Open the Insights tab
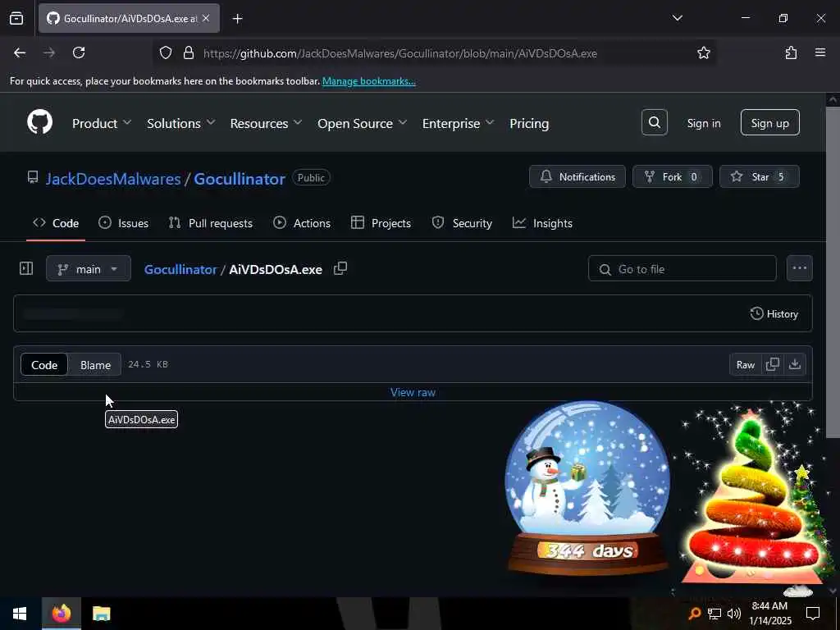Image resolution: width=840 pixels, height=630 pixels. [542, 223]
